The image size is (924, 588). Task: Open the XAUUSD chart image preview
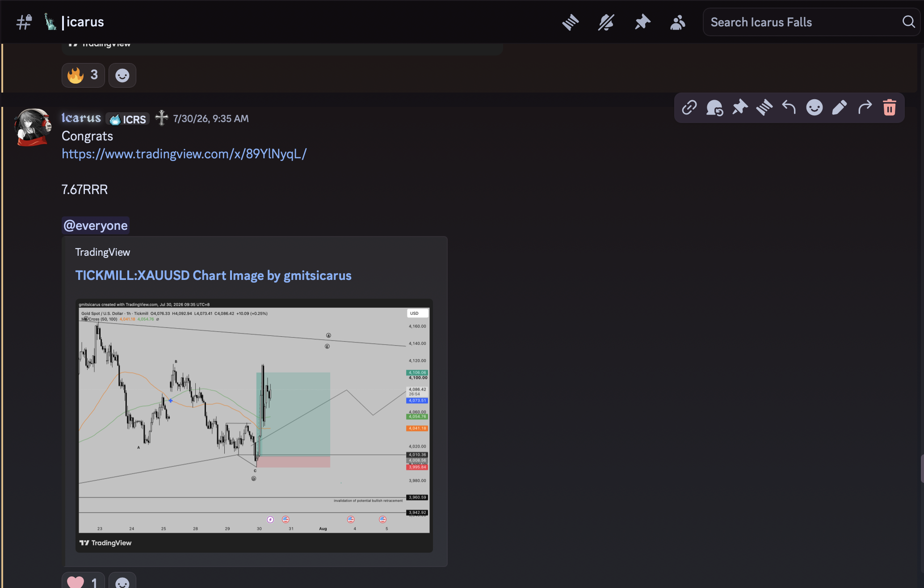254,425
